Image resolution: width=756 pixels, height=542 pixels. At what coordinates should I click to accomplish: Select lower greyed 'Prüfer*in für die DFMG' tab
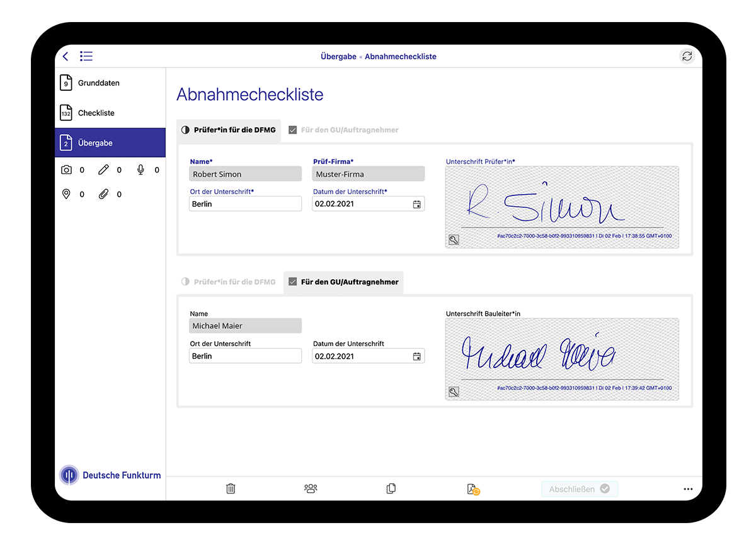(228, 282)
